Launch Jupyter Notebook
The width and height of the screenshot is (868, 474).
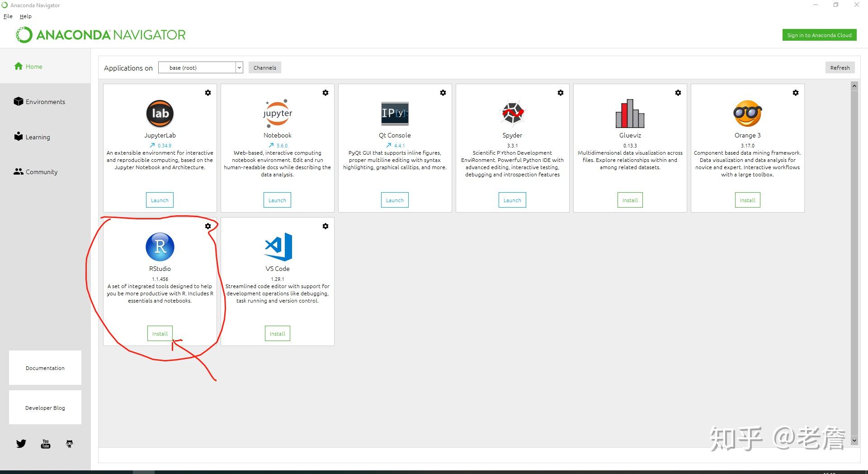click(277, 200)
